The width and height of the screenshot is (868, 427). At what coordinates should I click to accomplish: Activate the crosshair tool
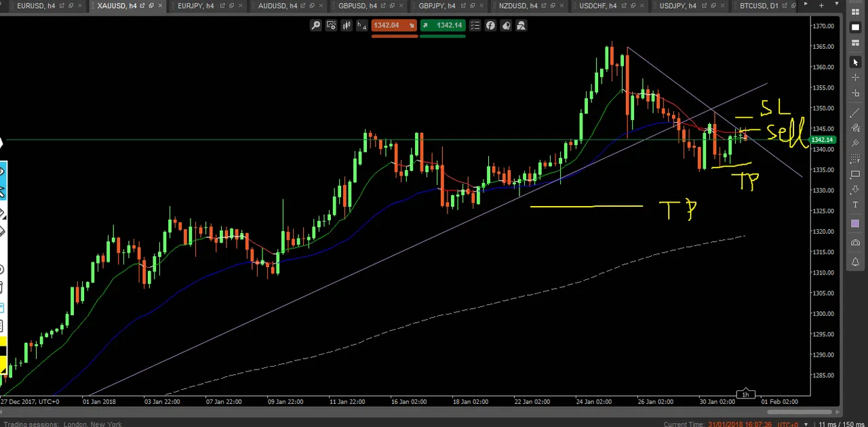click(855, 78)
